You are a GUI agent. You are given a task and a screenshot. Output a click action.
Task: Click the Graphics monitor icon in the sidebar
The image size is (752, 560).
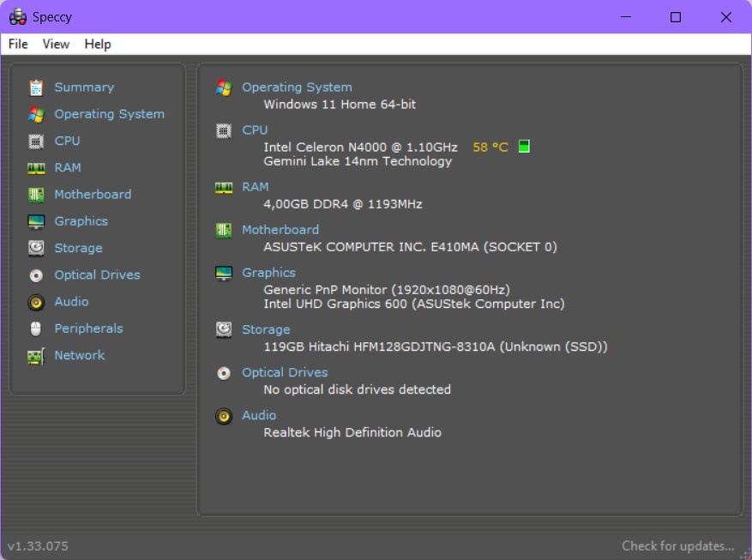[35, 221]
